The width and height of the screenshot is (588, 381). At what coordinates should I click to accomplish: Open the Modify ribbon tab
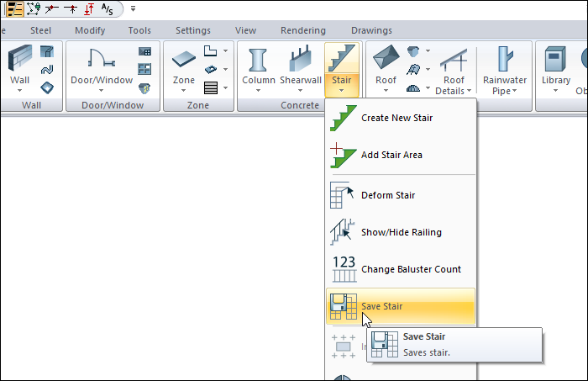pyautogui.click(x=90, y=30)
